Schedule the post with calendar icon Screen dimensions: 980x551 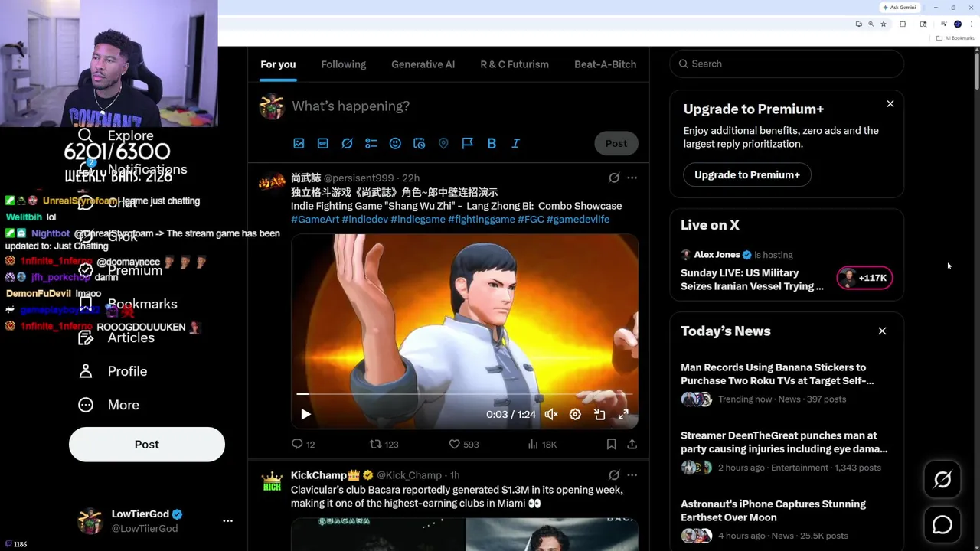click(419, 143)
